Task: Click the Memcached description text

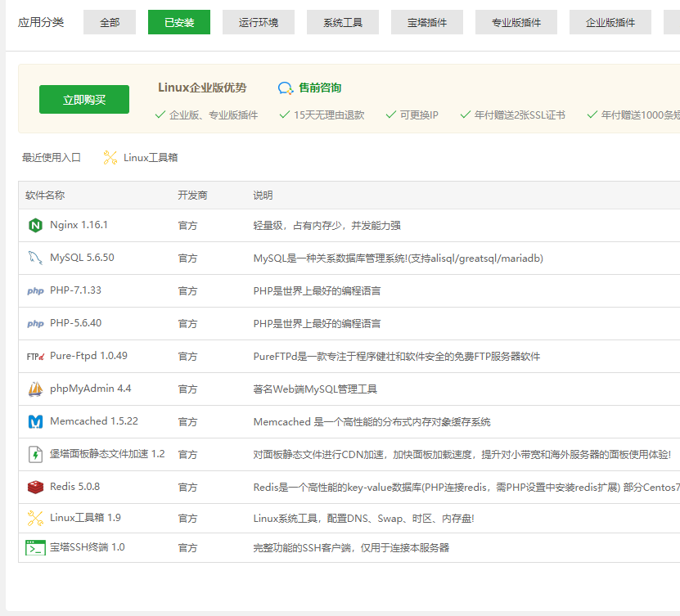Action: click(372, 422)
